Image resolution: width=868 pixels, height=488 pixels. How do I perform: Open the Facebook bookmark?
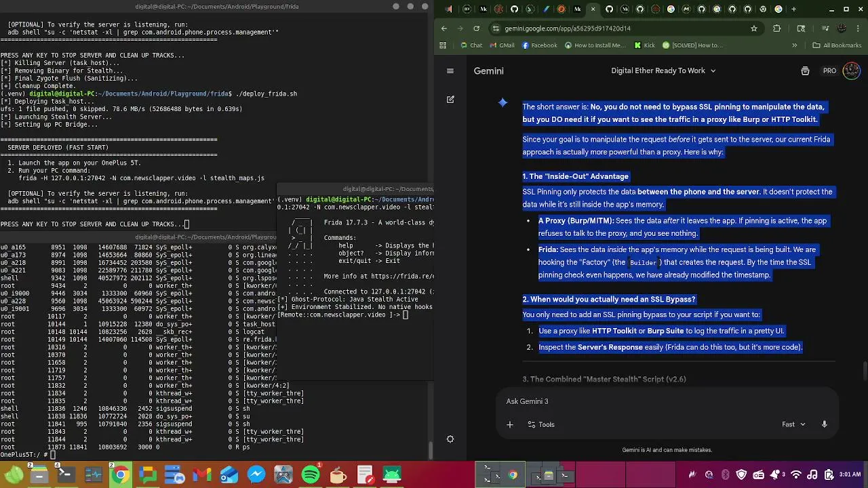(539, 45)
